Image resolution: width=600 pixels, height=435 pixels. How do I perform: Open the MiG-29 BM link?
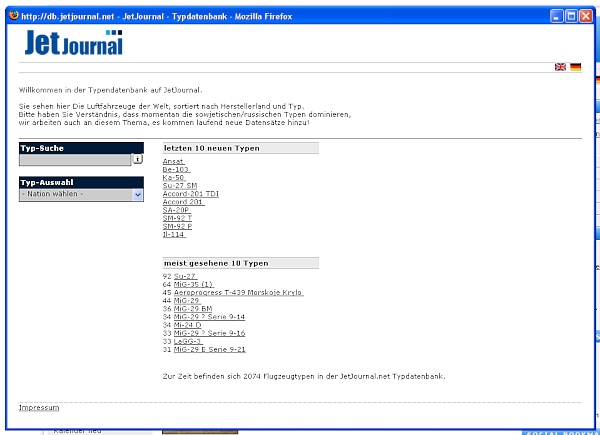click(x=193, y=309)
